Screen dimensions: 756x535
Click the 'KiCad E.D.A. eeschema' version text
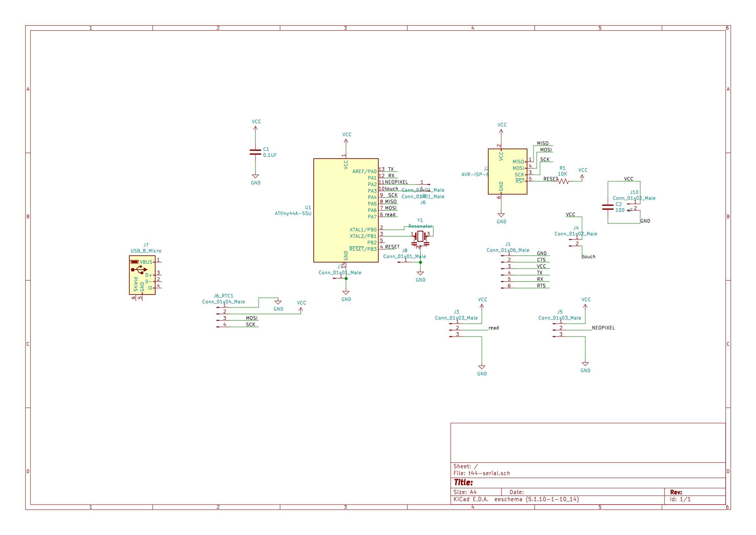point(516,499)
